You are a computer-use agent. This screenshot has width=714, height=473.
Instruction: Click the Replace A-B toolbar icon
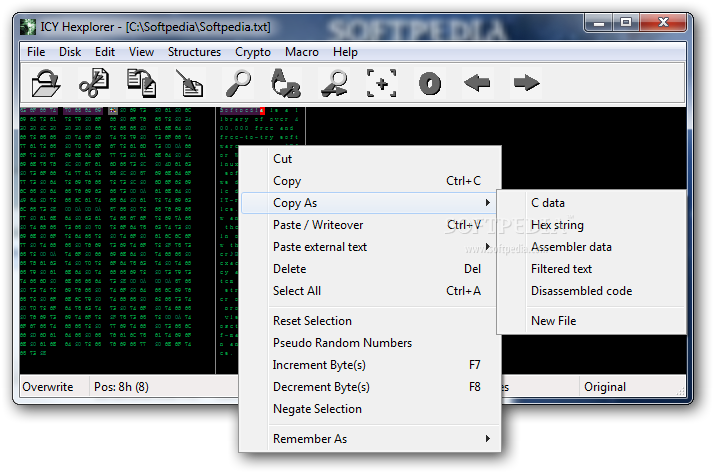pyautogui.click(x=286, y=83)
